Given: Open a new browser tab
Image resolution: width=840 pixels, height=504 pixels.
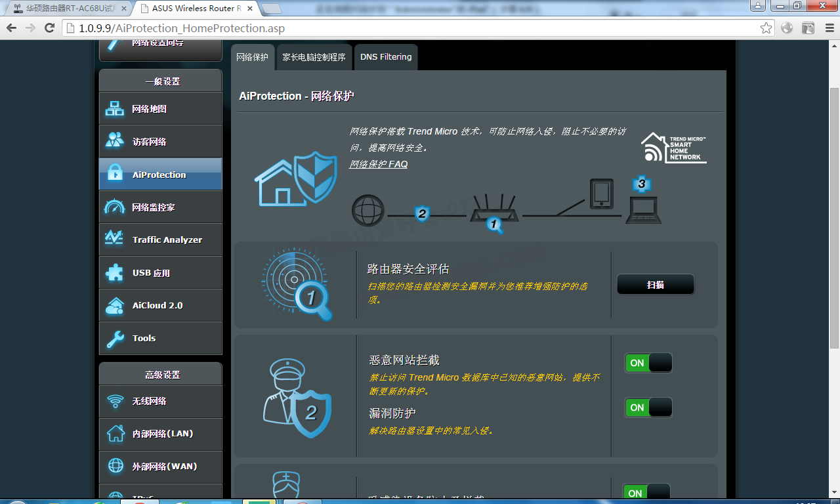Looking at the screenshot, I should (x=272, y=9).
